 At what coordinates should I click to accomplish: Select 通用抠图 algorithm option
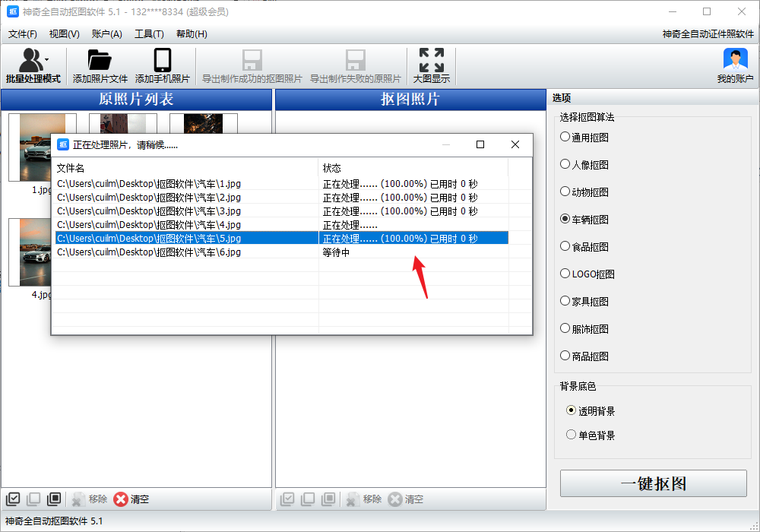(x=565, y=137)
